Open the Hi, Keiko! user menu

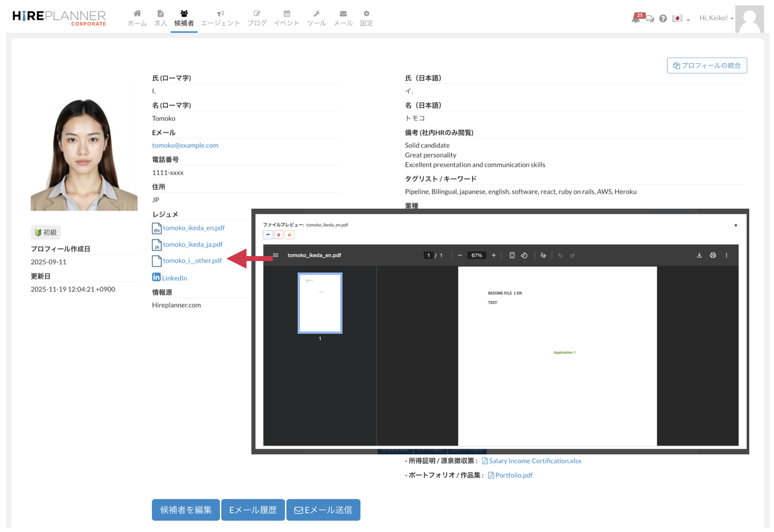coord(716,18)
